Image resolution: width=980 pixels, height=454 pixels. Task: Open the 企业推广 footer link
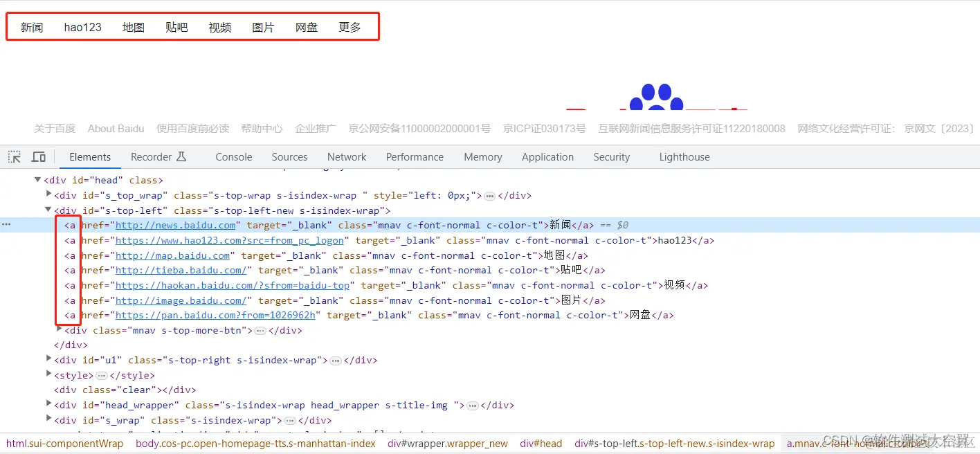click(316, 129)
